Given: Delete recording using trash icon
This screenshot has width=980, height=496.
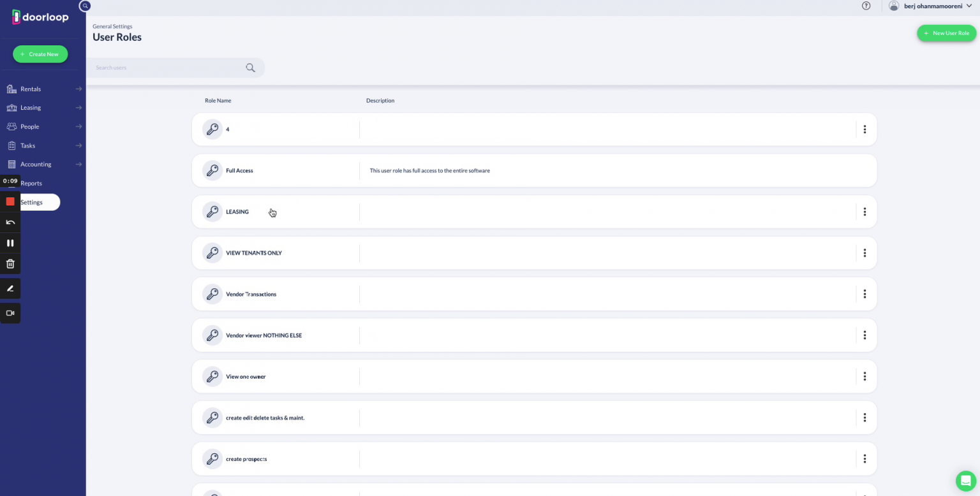Looking at the screenshot, I should click(10, 263).
